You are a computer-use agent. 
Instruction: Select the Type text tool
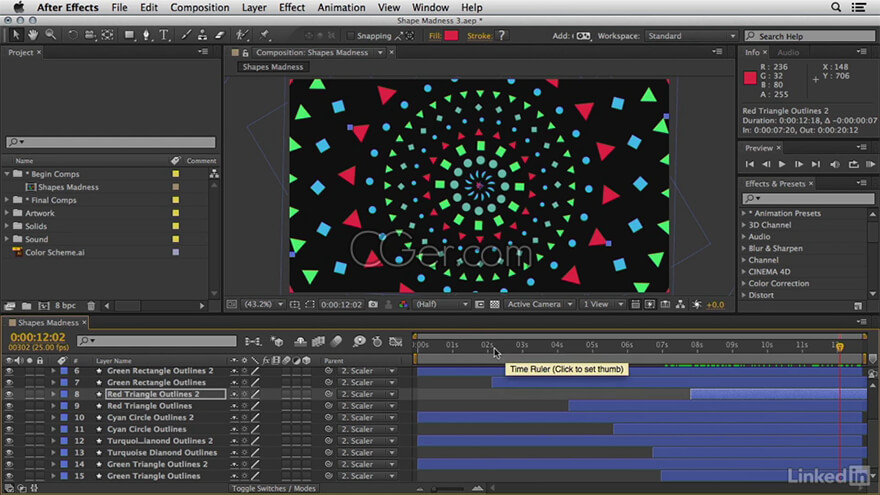click(x=164, y=35)
